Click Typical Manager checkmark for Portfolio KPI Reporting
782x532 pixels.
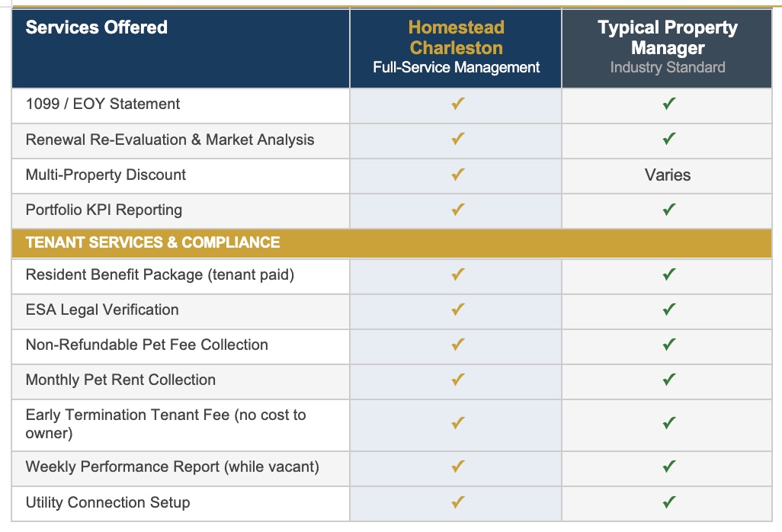pyautogui.click(x=668, y=210)
